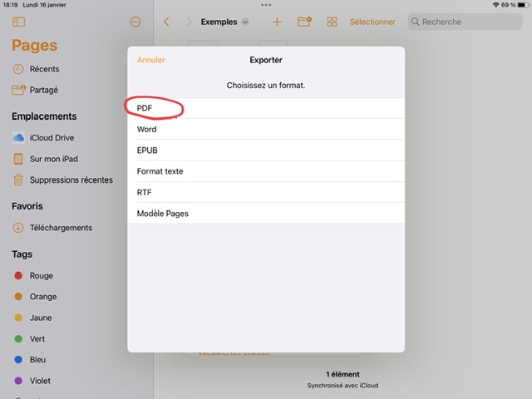Toggle the sidebar panel icon

[18, 22]
